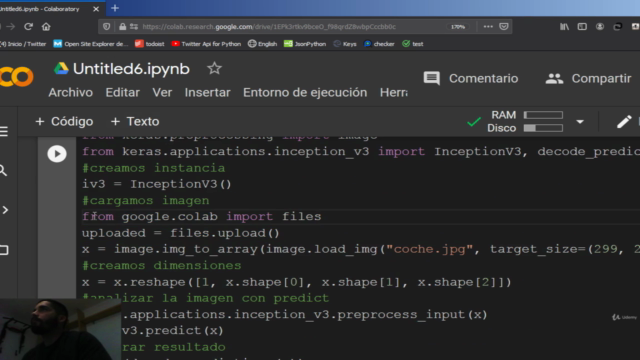640x360 pixels.
Task: Click the line starting 'x = x.reshape'
Action: click(x=297, y=282)
